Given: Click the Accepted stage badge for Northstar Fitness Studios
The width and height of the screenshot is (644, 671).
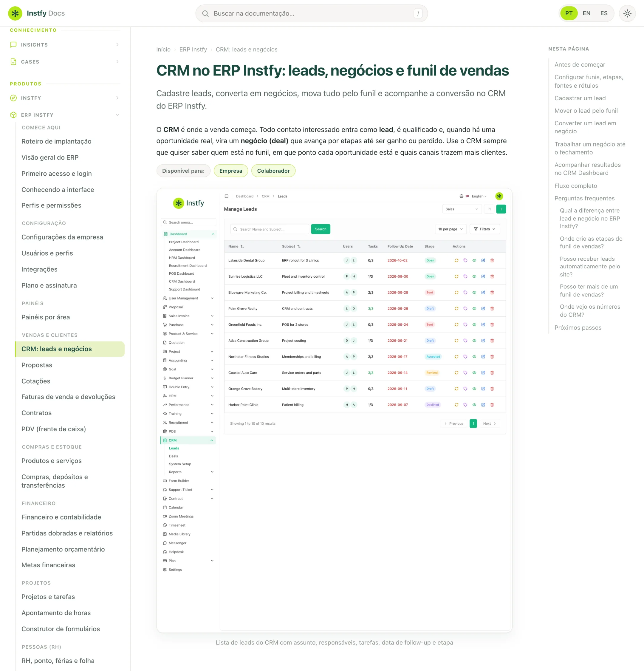Looking at the screenshot, I should click(x=433, y=357).
